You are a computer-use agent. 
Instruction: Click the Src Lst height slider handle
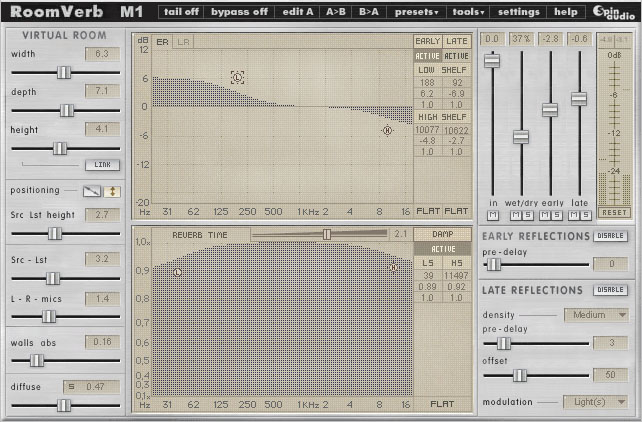55,233
